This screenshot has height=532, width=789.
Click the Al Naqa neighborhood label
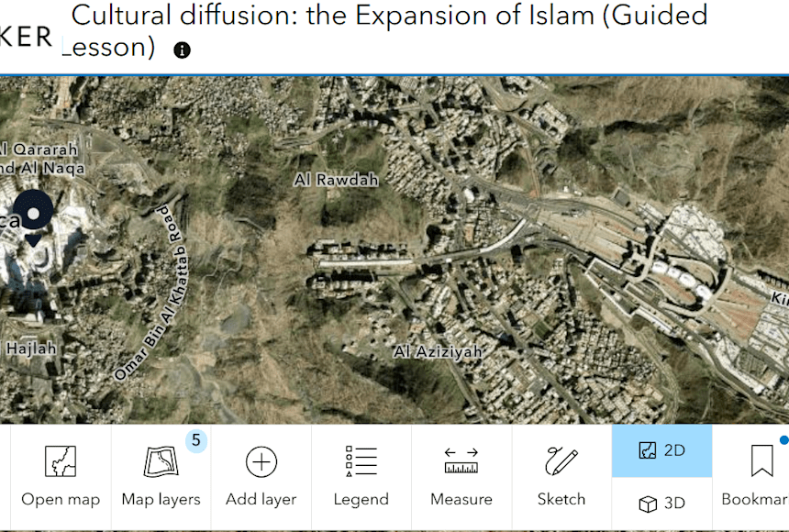click(x=42, y=168)
